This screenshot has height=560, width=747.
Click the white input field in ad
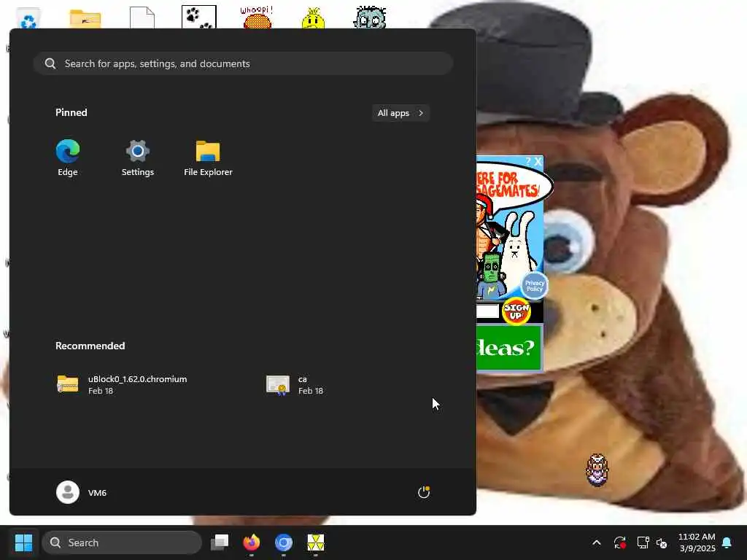(x=487, y=311)
